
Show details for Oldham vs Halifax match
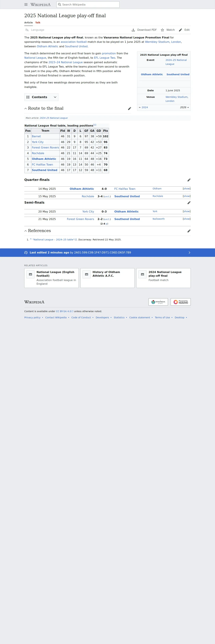pos(187,189)
